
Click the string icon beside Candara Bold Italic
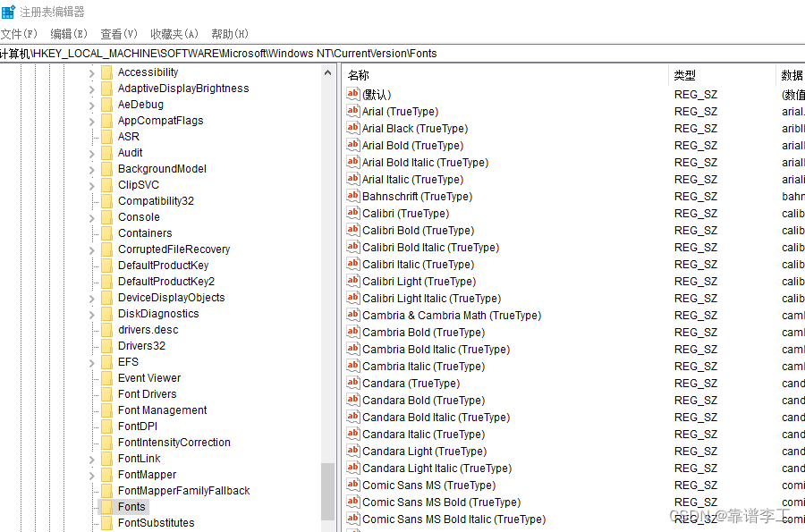click(x=352, y=417)
